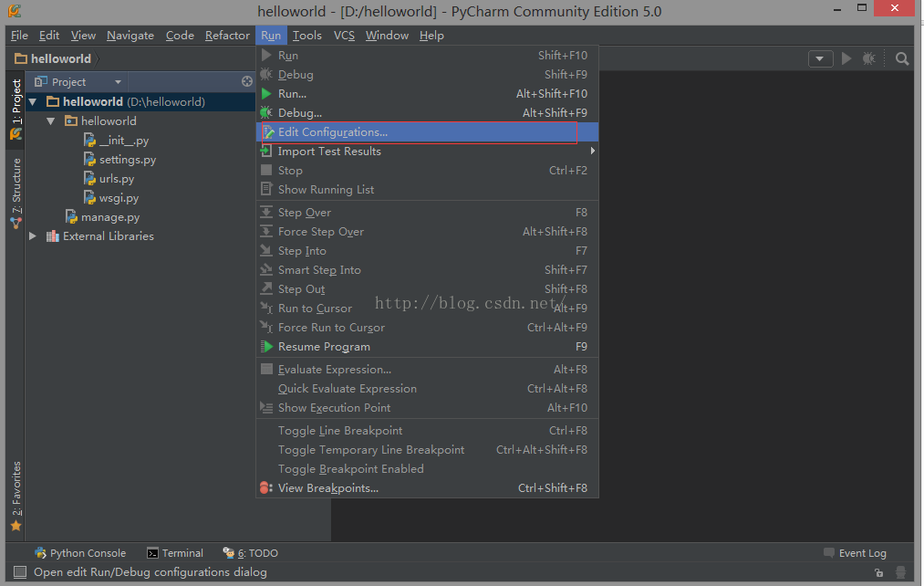Open the File menu
The width and height of the screenshot is (924, 586).
[x=19, y=36]
